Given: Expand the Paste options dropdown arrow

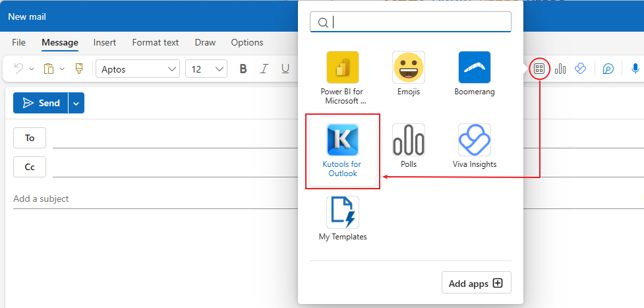Looking at the screenshot, I should tap(62, 69).
